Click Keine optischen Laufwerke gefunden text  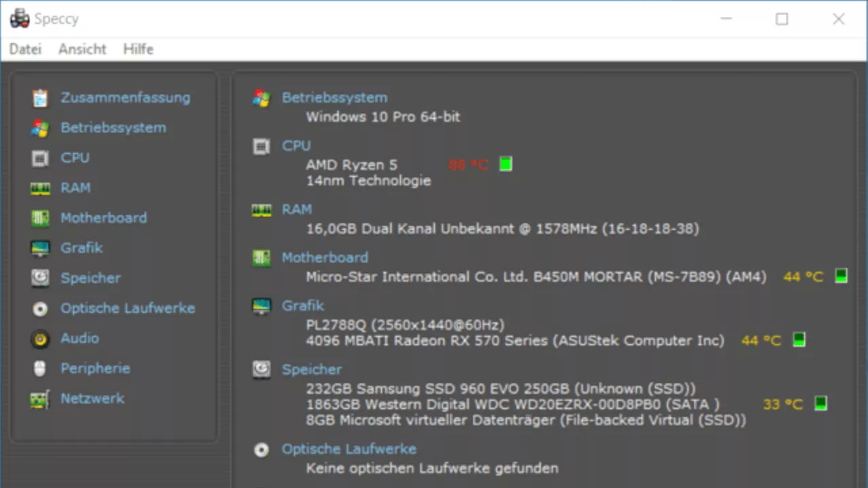point(432,468)
